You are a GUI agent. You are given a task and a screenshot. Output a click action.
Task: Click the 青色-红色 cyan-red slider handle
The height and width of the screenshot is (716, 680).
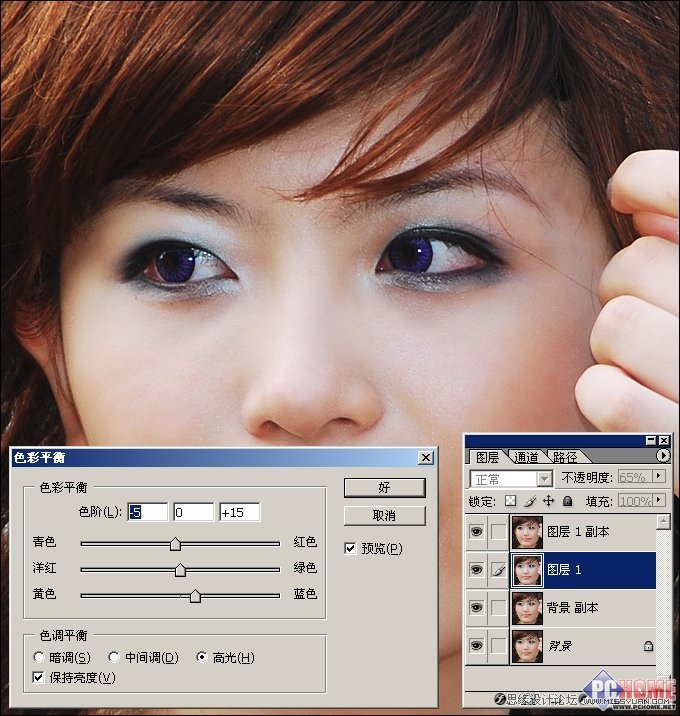pos(175,544)
